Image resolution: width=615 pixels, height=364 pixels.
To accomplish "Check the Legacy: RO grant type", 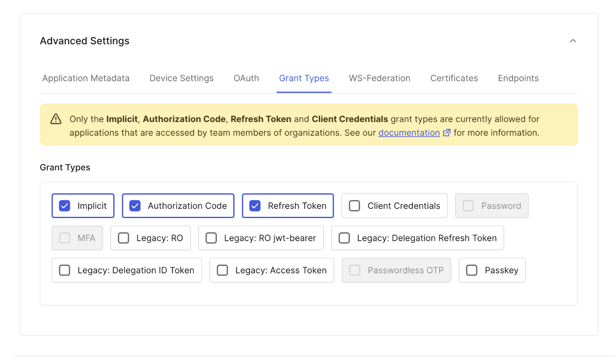I will pyautogui.click(x=123, y=238).
